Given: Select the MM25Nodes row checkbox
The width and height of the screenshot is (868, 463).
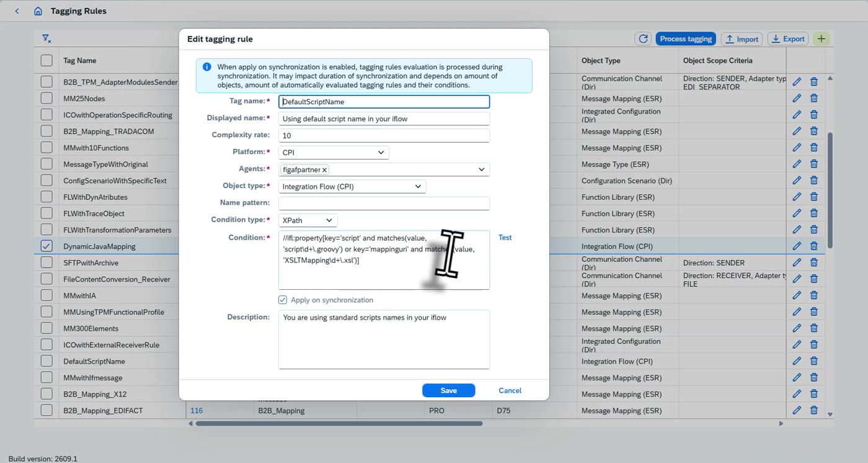Looking at the screenshot, I should 46,98.
